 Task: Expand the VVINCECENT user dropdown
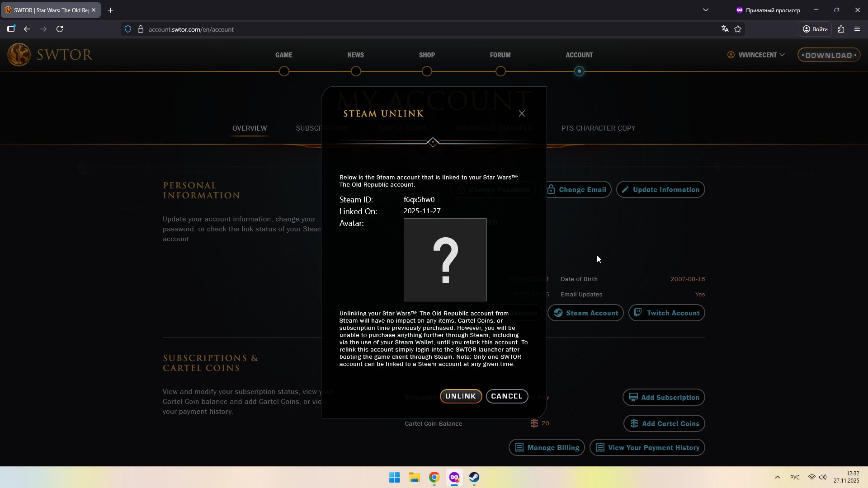pos(756,55)
